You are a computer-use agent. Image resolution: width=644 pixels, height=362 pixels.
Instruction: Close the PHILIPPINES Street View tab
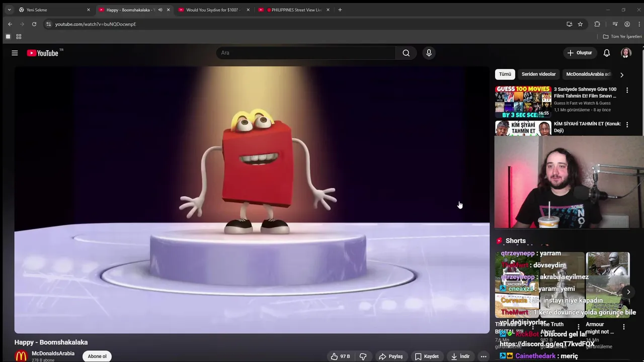328,10
